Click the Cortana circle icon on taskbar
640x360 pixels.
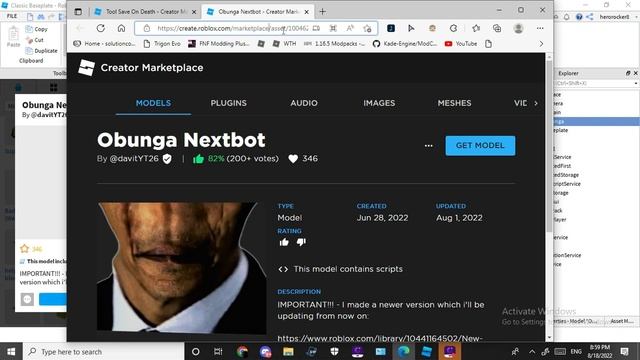[x=196, y=351]
